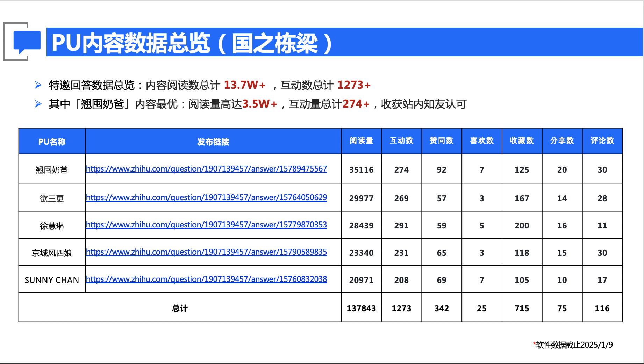Open the 徐慧琳 zhihu answer link

(206, 225)
